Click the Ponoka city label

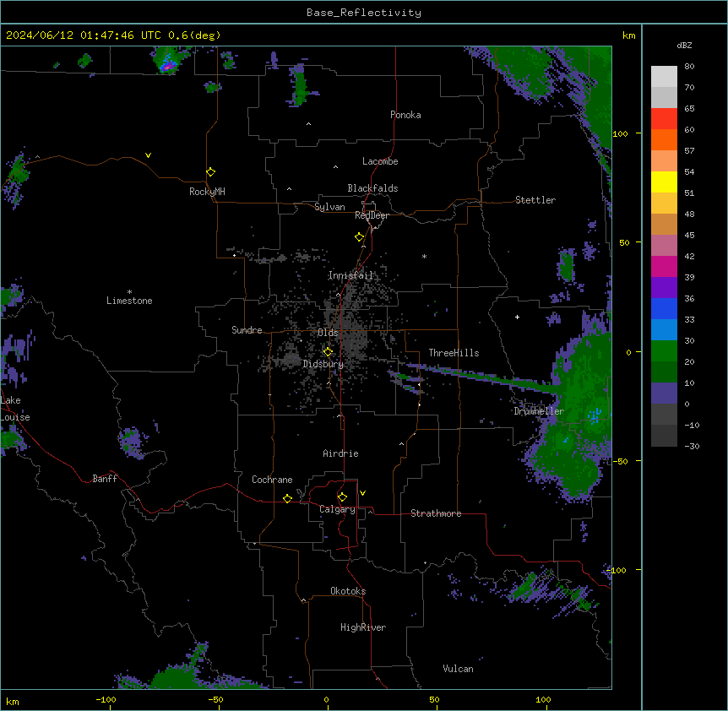pyautogui.click(x=405, y=115)
